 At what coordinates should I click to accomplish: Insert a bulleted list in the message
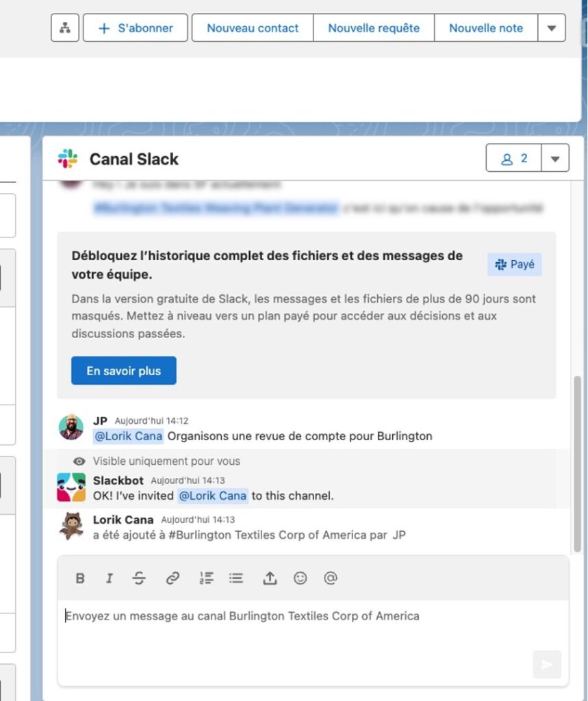(x=235, y=578)
